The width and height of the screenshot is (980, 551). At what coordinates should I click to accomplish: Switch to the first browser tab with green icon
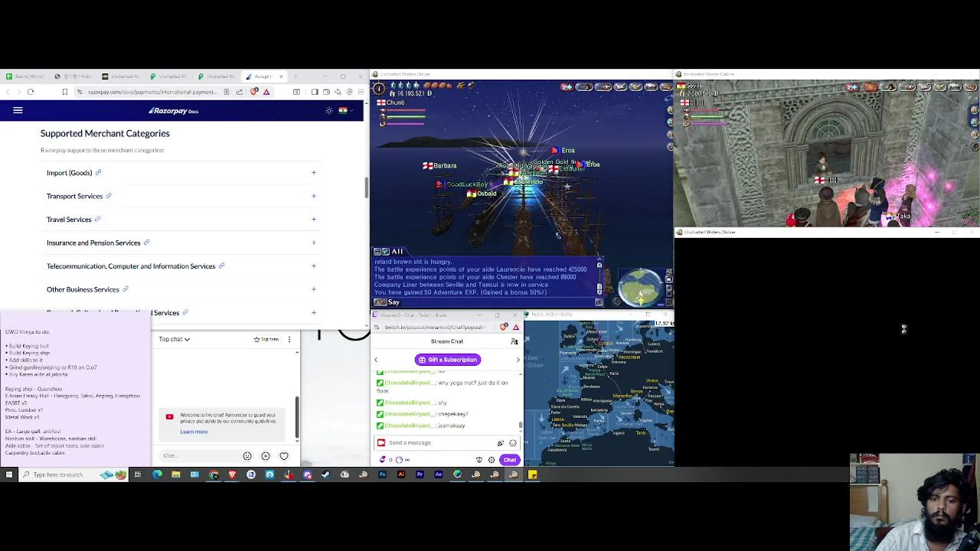pyautogui.click(x=24, y=77)
